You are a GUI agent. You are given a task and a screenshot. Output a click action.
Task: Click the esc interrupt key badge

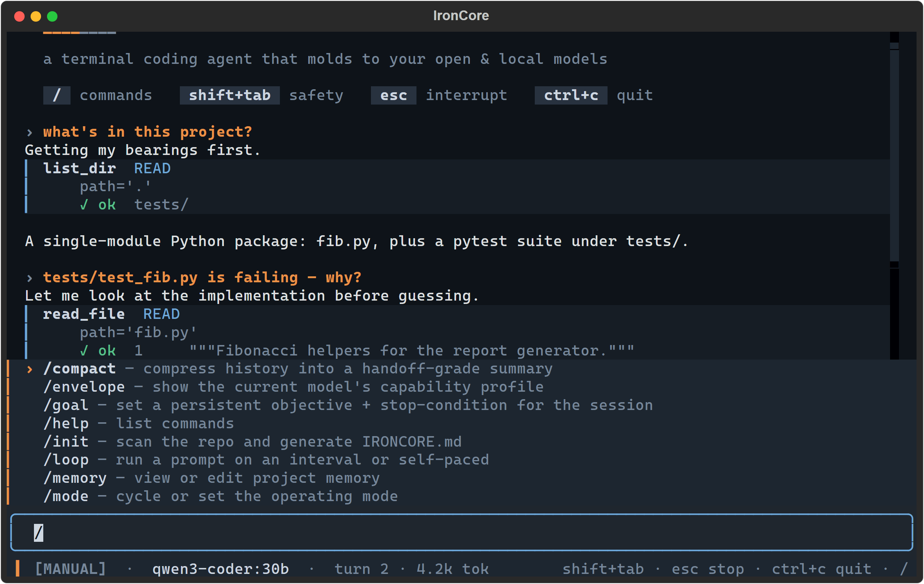pyautogui.click(x=394, y=95)
